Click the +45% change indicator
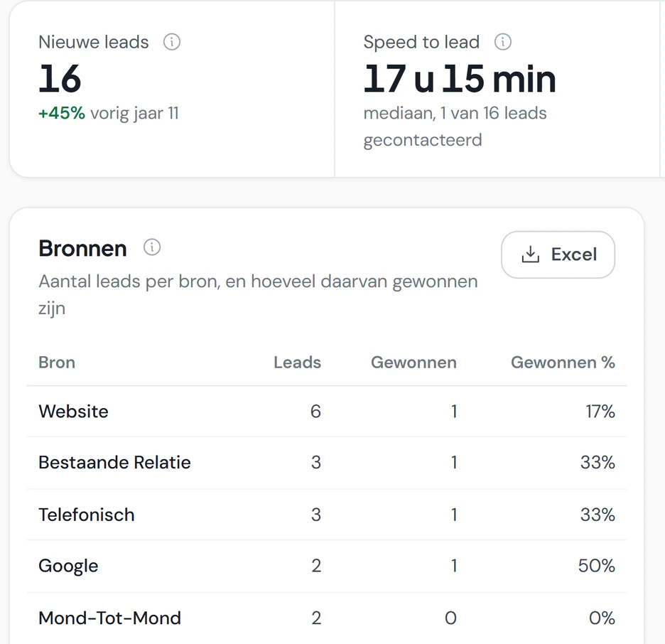This screenshot has height=644, width=665. coord(62,113)
